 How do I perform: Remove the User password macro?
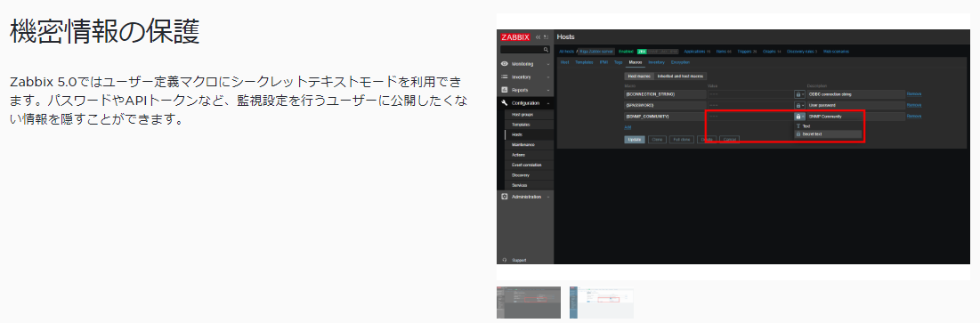pyautogui.click(x=914, y=106)
